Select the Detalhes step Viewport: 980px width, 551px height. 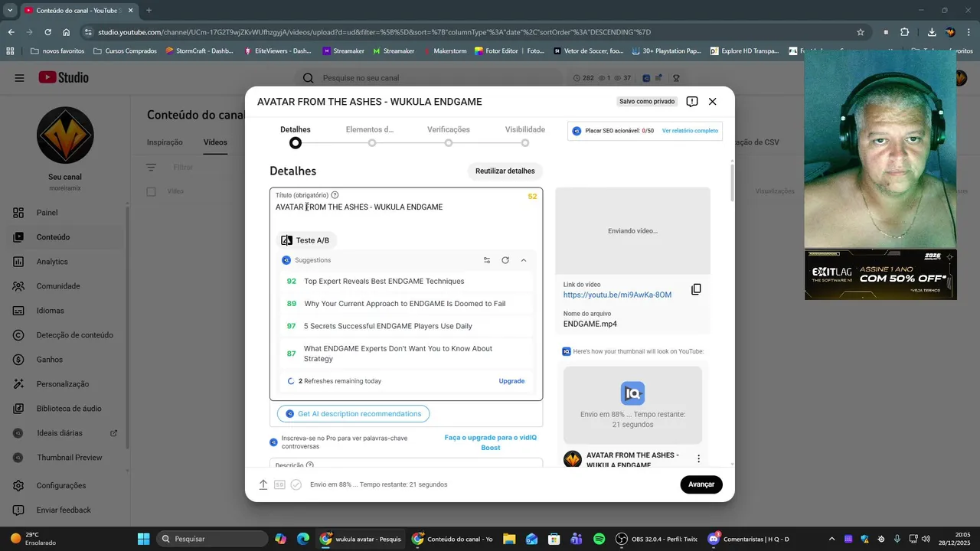coord(296,136)
